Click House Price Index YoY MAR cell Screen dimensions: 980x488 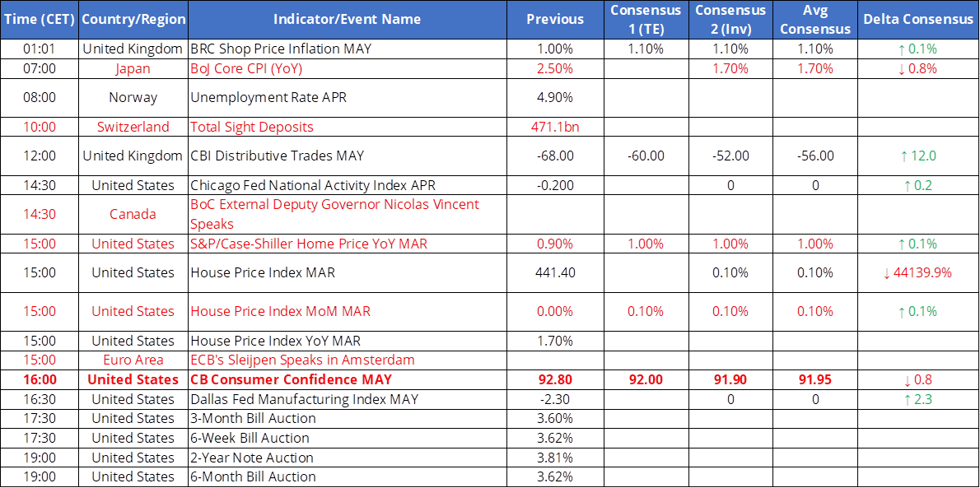pos(348,341)
